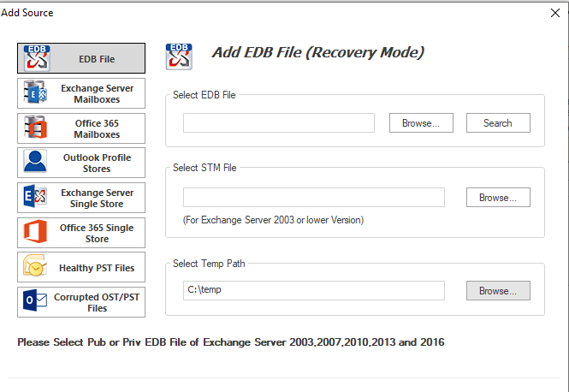Click into the Select STM File field
569x392 pixels.
[314, 198]
